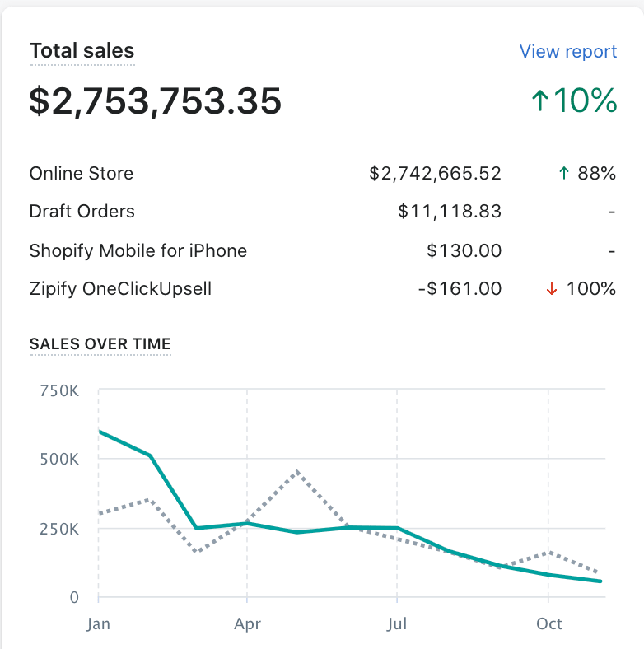This screenshot has height=649, width=644.
Task: Click the $130.00 Shopify Mobile amount
Action: [464, 250]
